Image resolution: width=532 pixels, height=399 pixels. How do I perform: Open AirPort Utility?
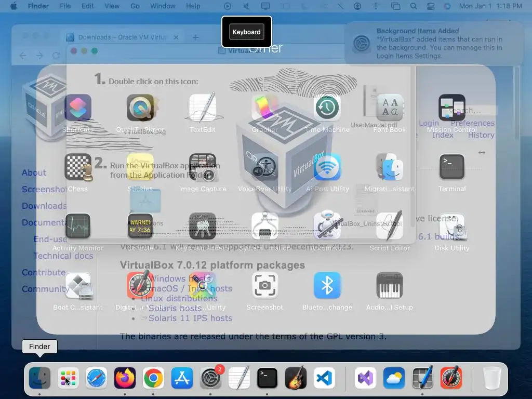[x=327, y=167]
